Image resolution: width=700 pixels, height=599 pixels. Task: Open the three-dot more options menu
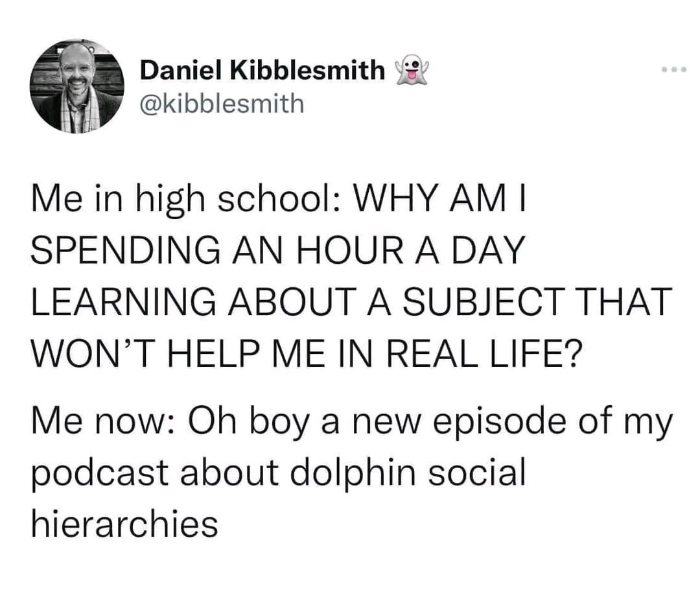(x=674, y=69)
